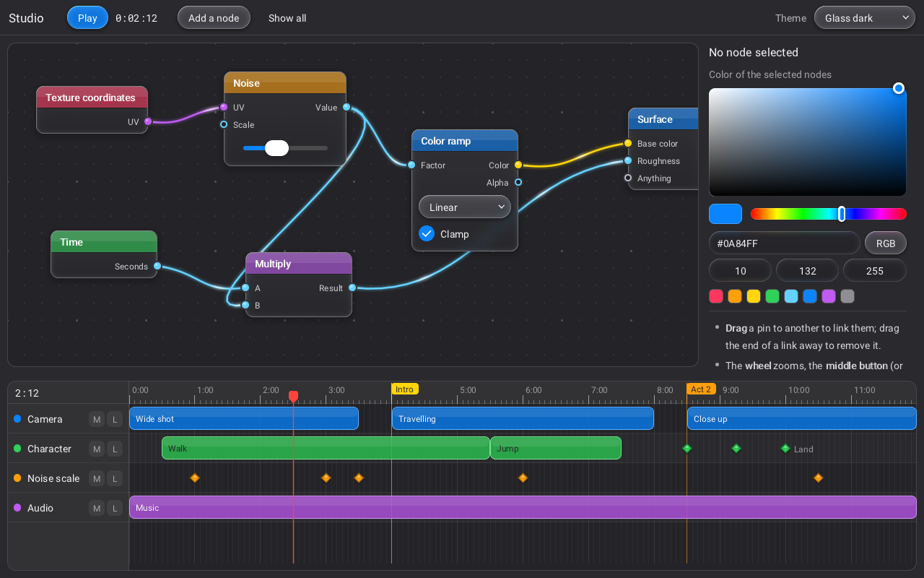This screenshot has height=578, width=924.
Task: Click the Color output pin on Color ramp
Action: pyautogui.click(x=518, y=165)
